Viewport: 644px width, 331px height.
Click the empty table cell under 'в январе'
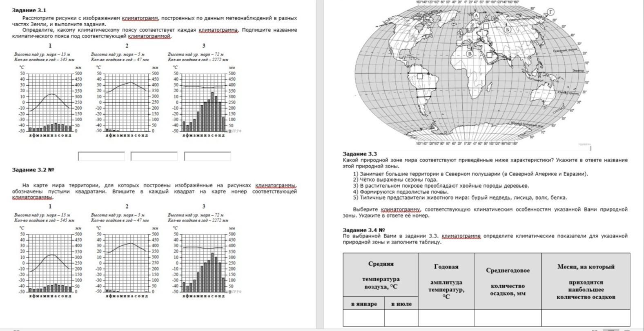[x=364, y=318]
